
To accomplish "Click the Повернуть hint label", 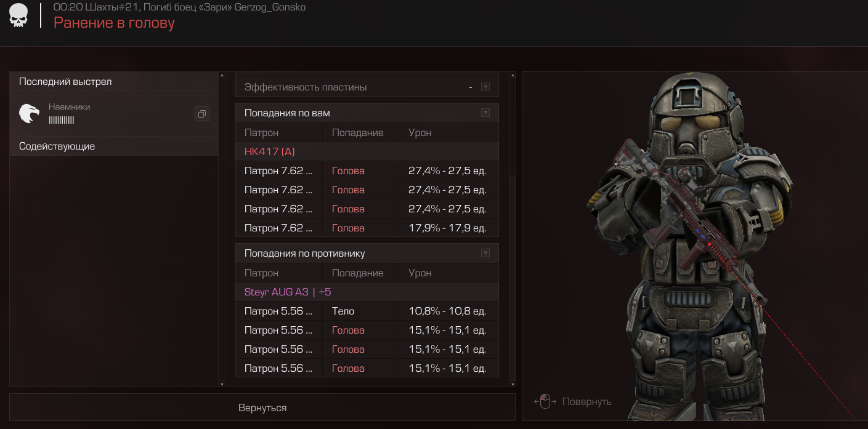I will pyautogui.click(x=586, y=401).
